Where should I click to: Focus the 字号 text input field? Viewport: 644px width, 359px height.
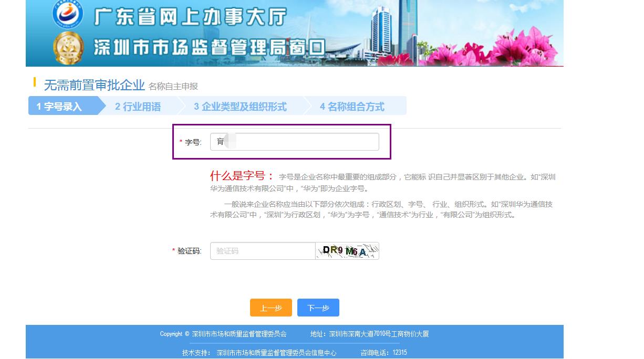pyautogui.click(x=294, y=142)
